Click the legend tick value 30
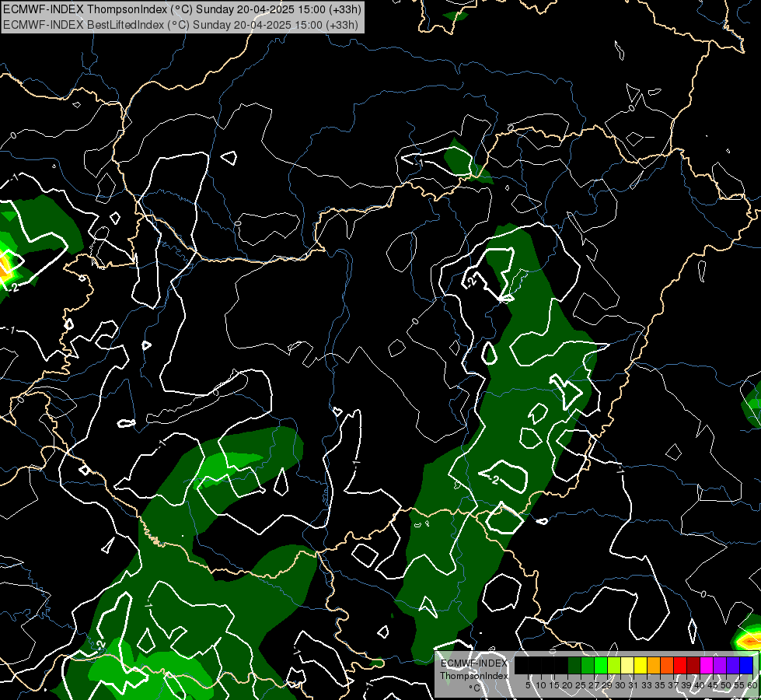The image size is (761, 700). 620,685
